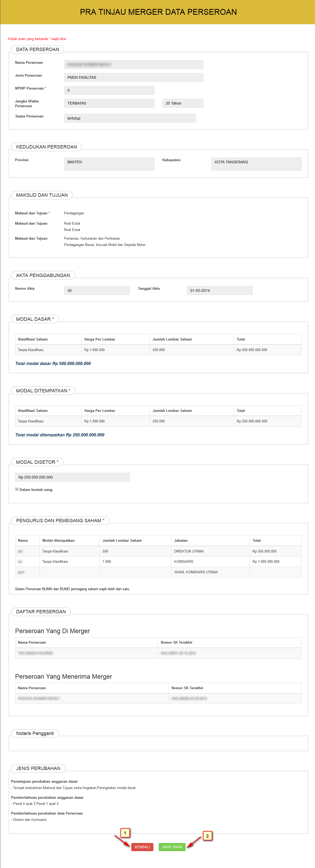315x868 pixels.
Task: Click the Total modal dasar summary text
Action: click(x=53, y=364)
